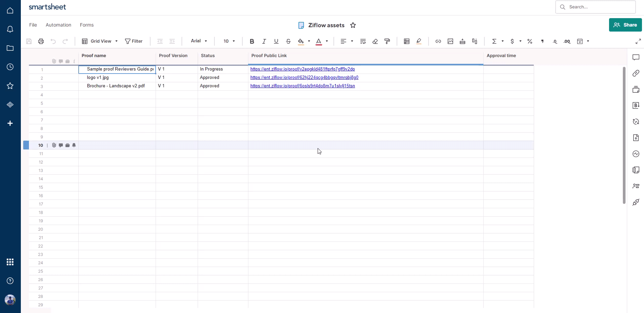Click the green Share button
This screenshot has width=644, height=313.
pos(625,25)
